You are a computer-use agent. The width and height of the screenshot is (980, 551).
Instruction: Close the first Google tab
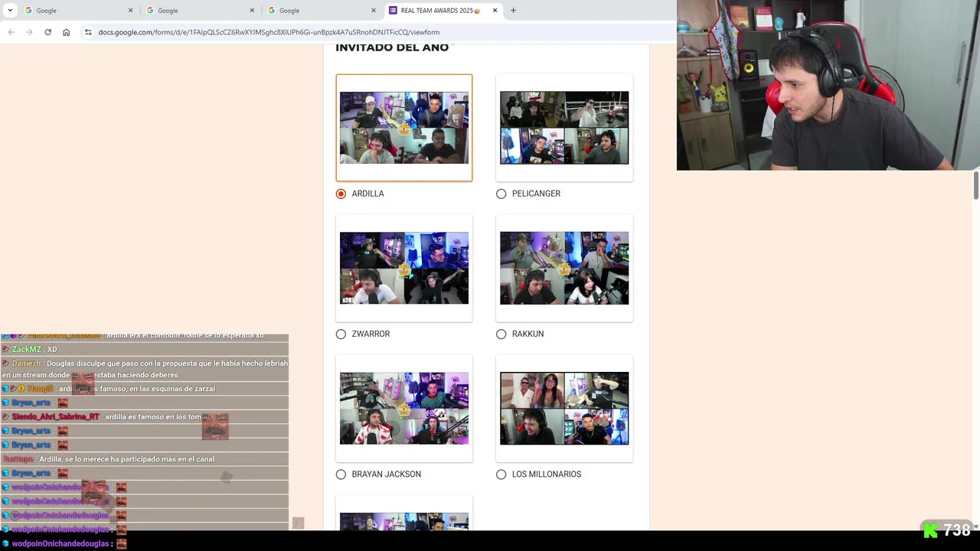(130, 10)
